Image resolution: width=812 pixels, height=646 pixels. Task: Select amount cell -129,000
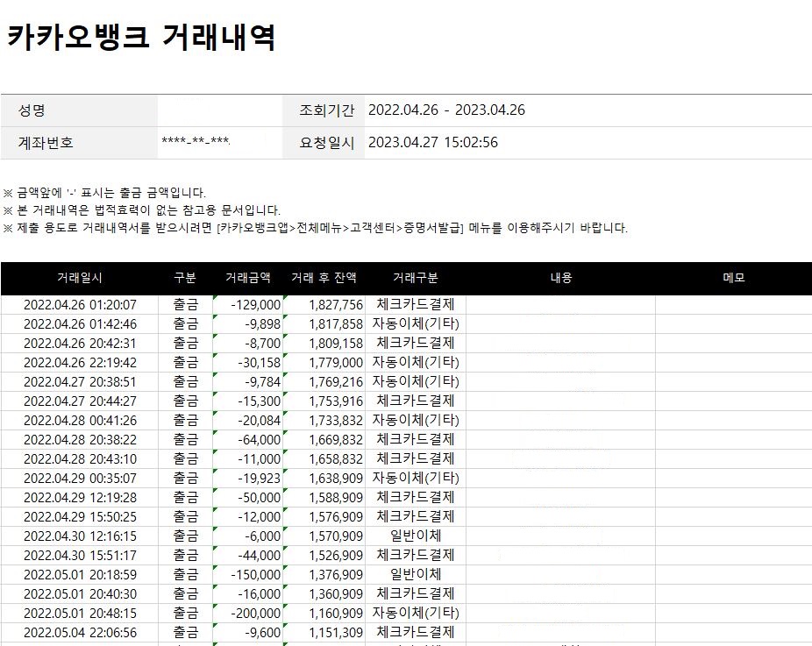coord(247,305)
